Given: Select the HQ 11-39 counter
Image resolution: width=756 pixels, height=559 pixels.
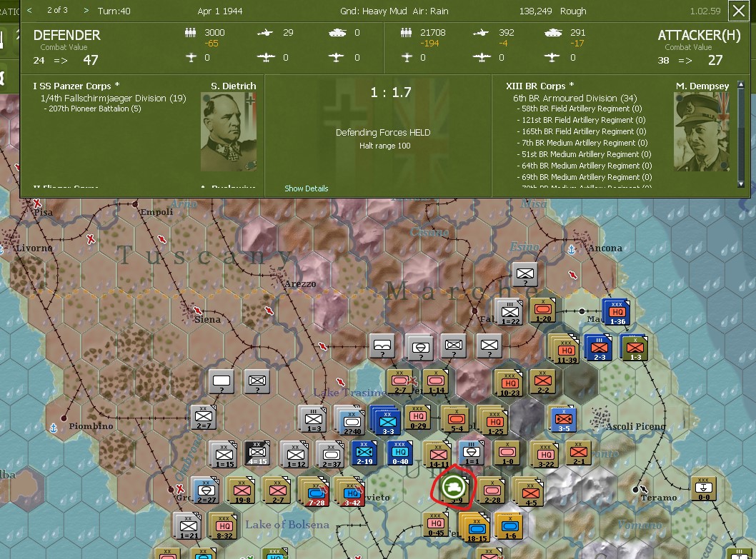Looking at the screenshot, I should pos(565,349).
